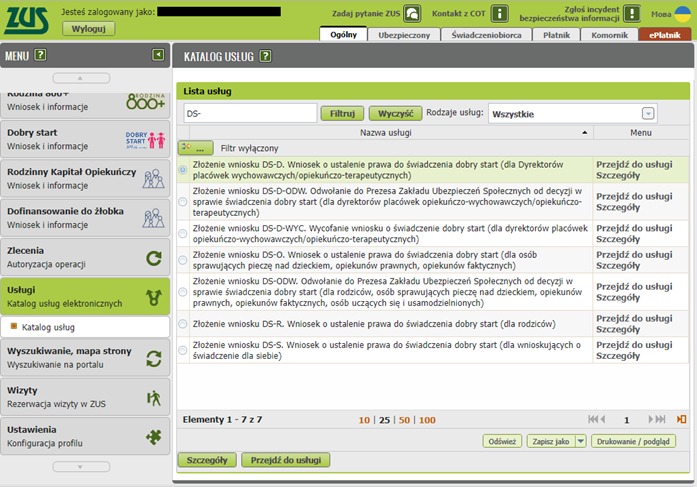Click Szczegóły link for the DS-D-WYC row
The image size is (697, 487).
[618, 239]
